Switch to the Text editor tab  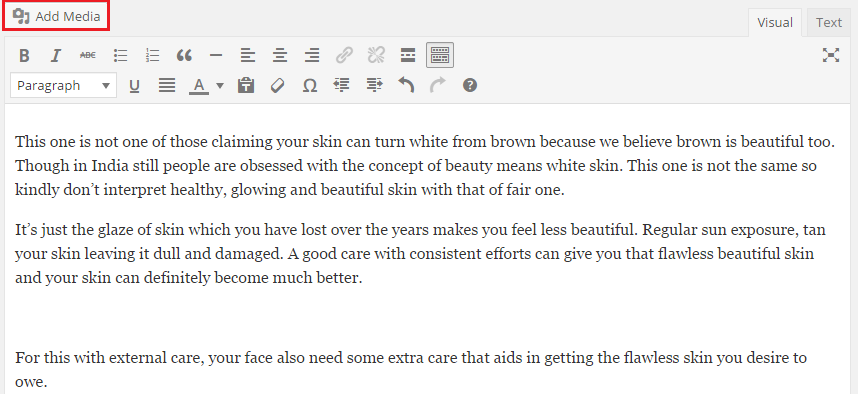click(828, 22)
